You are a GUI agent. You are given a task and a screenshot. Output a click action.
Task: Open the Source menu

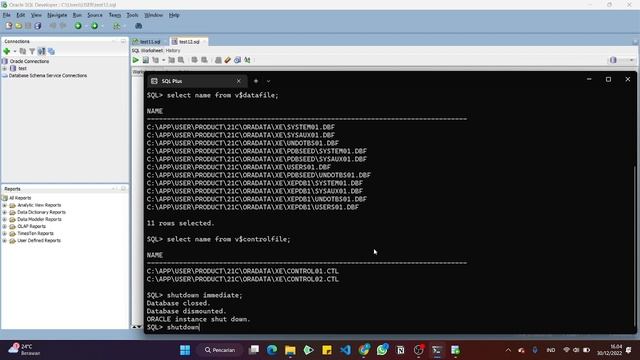pyautogui.click(x=95, y=15)
